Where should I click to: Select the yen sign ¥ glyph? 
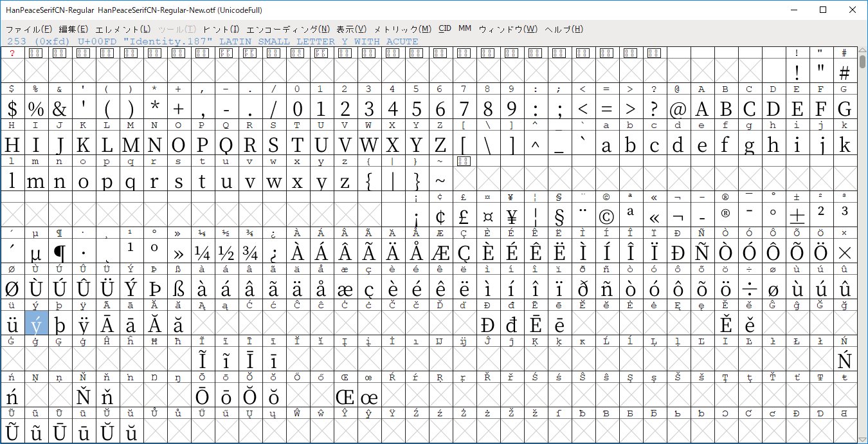tap(511, 216)
